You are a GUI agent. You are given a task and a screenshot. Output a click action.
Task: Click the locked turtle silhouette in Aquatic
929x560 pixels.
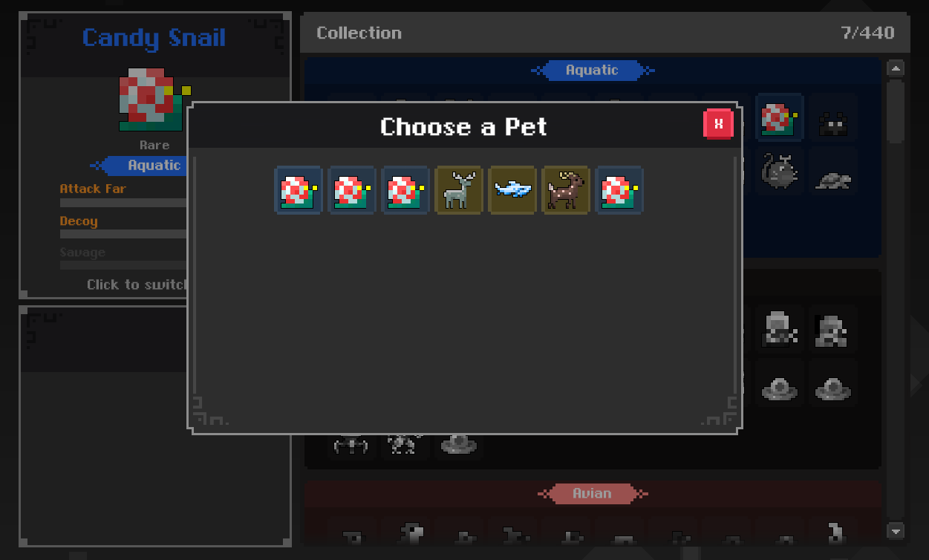(833, 178)
